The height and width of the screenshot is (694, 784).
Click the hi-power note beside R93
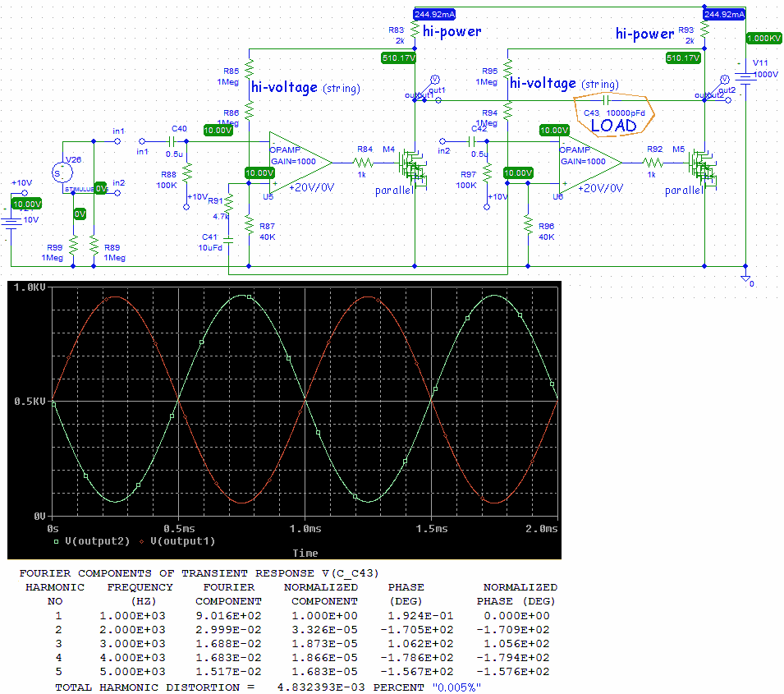(645, 34)
